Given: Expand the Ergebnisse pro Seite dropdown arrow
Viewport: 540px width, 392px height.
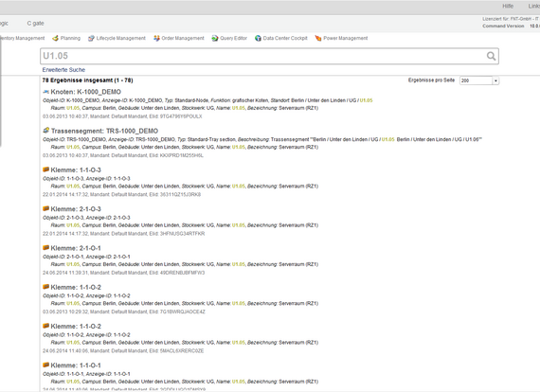Looking at the screenshot, I should tap(495, 80).
